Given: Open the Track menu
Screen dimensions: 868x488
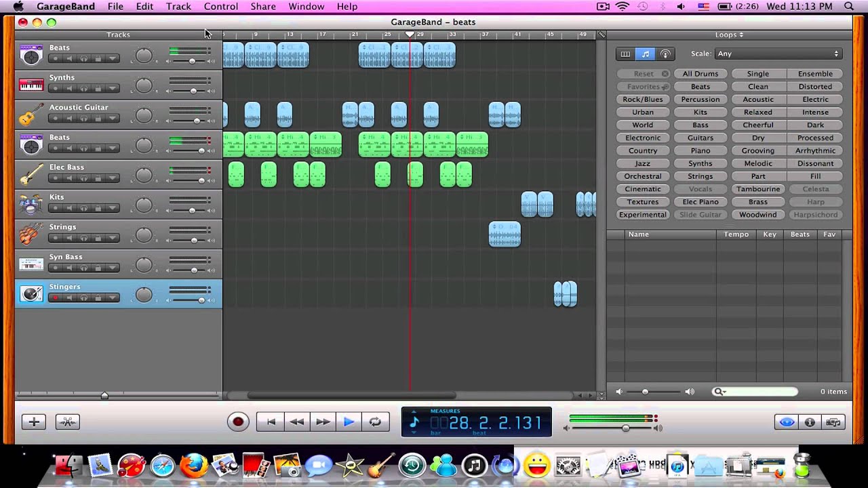Looking at the screenshot, I should click(178, 7).
